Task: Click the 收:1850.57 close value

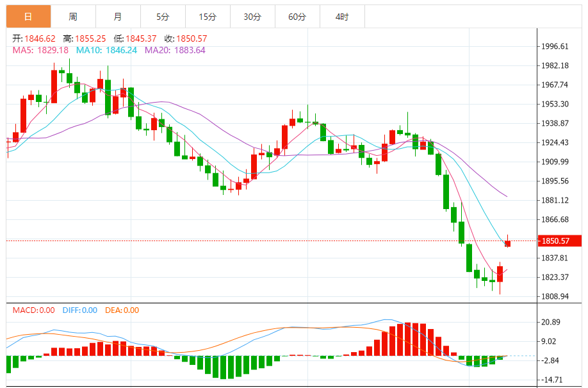Action: tap(186, 38)
